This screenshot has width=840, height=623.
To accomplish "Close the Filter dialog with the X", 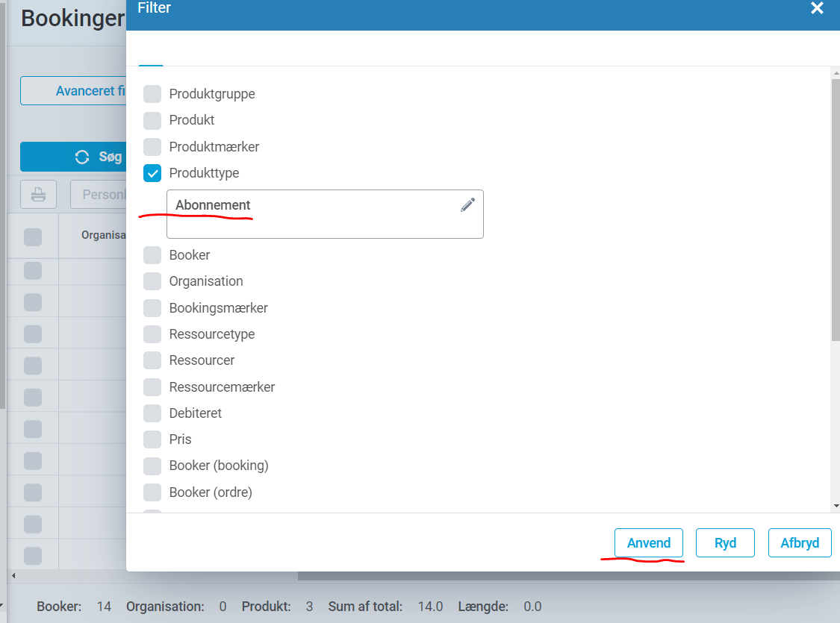I will [817, 8].
